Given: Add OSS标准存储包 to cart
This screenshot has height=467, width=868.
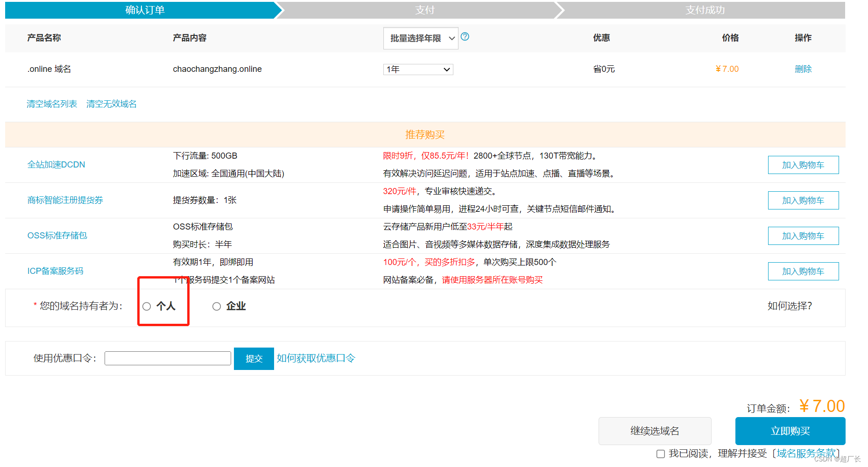Looking at the screenshot, I should (x=803, y=236).
